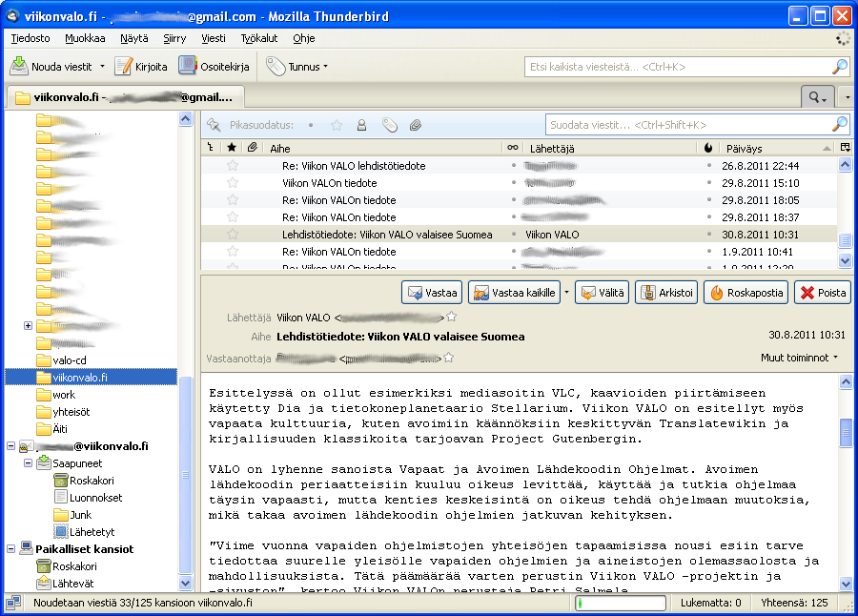Open the Muut toiminnot dropdown
858x616 pixels.
(x=799, y=358)
